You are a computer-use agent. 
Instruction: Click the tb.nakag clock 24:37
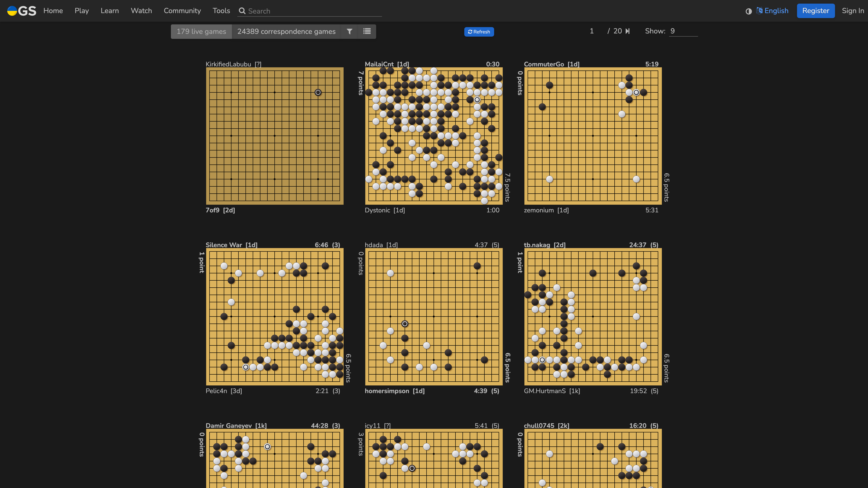(x=638, y=245)
